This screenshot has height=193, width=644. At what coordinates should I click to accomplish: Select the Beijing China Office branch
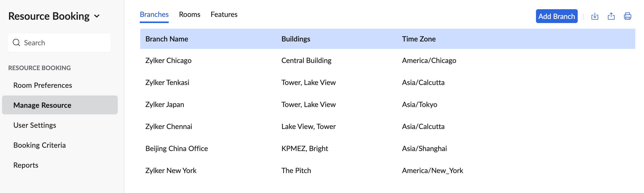click(177, 148)
